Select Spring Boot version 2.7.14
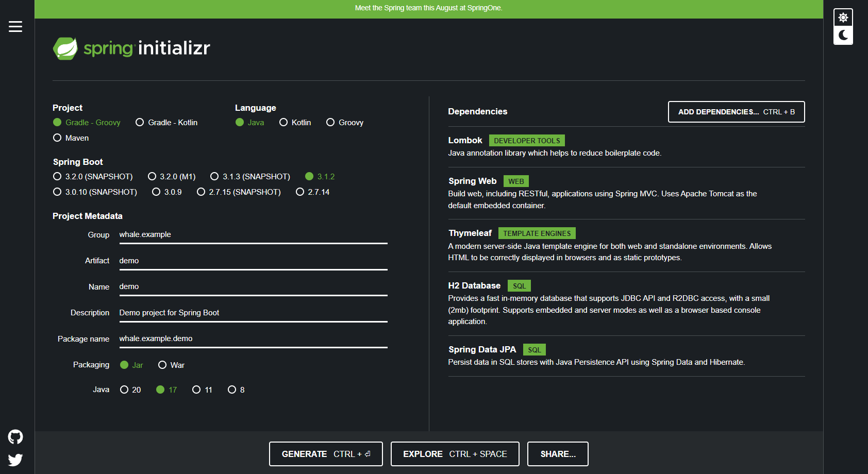Viewport: 868px width, 474px height. tap(313, 192)
